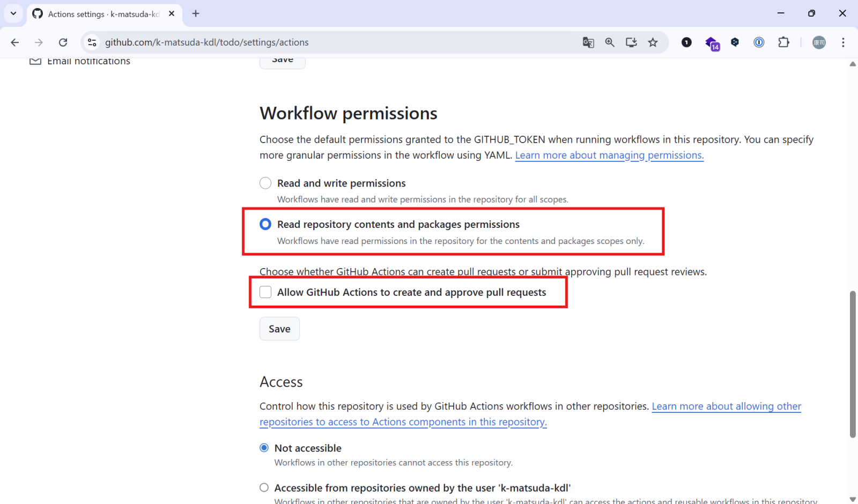Select Read and write permissions option

click(265, 183)
